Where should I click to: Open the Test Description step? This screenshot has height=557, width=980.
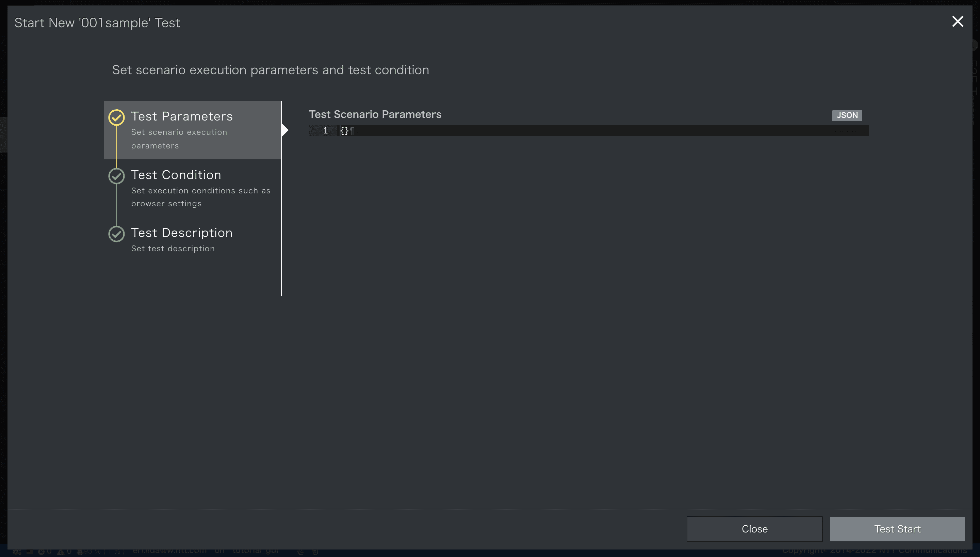193,240
